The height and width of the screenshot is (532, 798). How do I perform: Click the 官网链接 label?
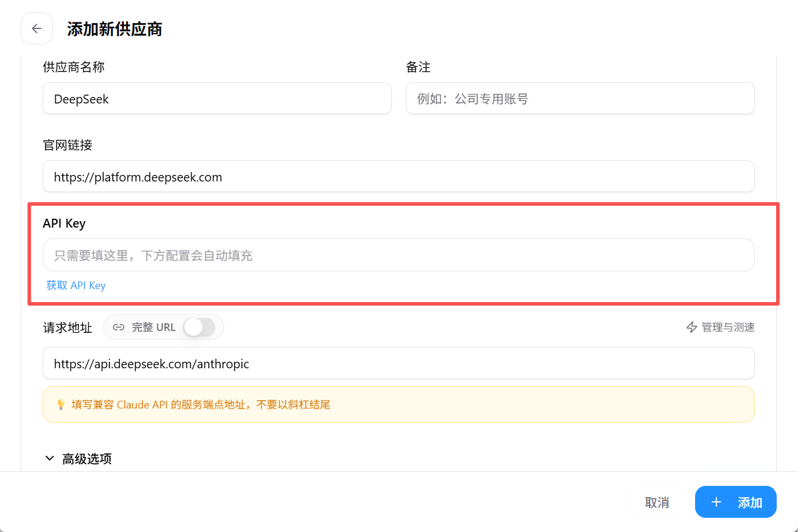tap(67, 145)
